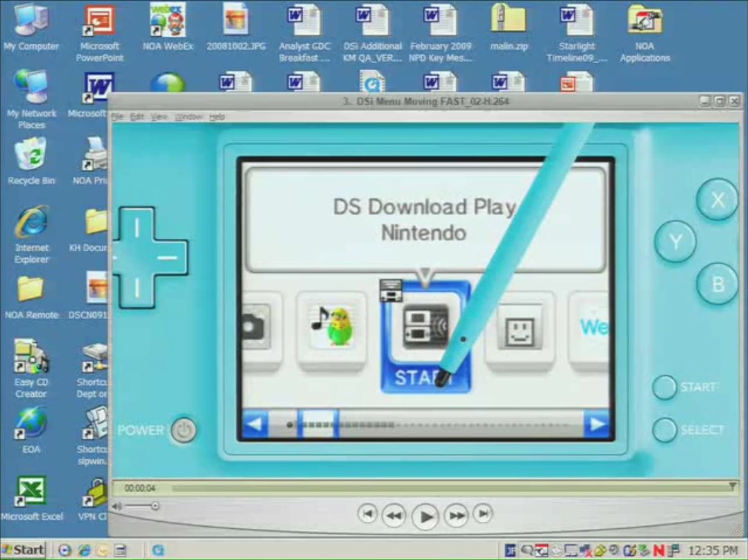Click the DSi Sound parakeet icon
Viewport: 748px width, 560px height.
point(332,326)
